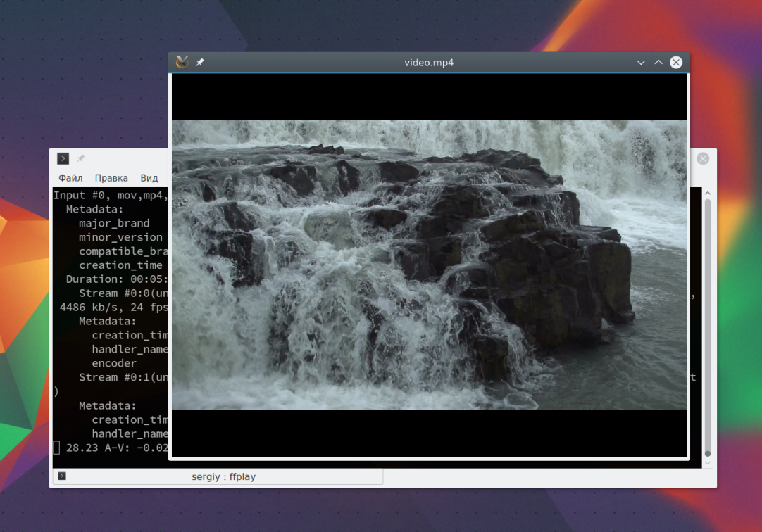Select the "sergiy : ffplay" terminal tab
The image size is (762, 532).
pyautogui.click(x=223, y=476)
